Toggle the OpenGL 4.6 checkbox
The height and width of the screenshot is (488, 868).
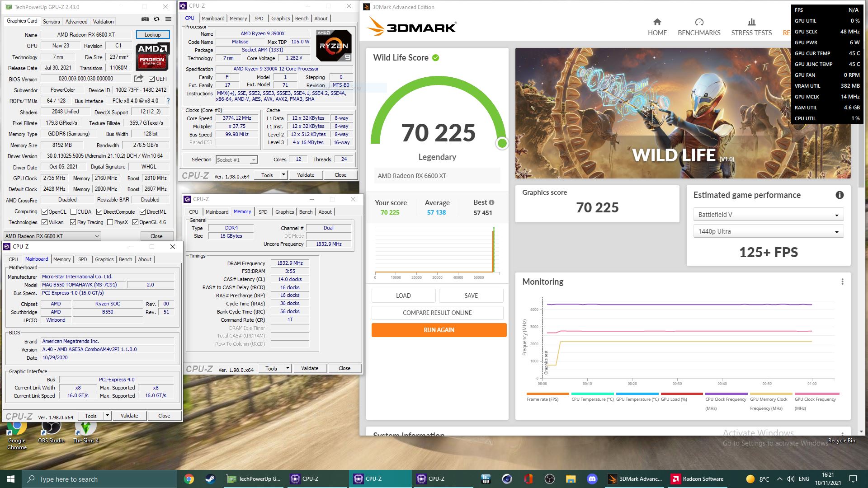[135, 222]
